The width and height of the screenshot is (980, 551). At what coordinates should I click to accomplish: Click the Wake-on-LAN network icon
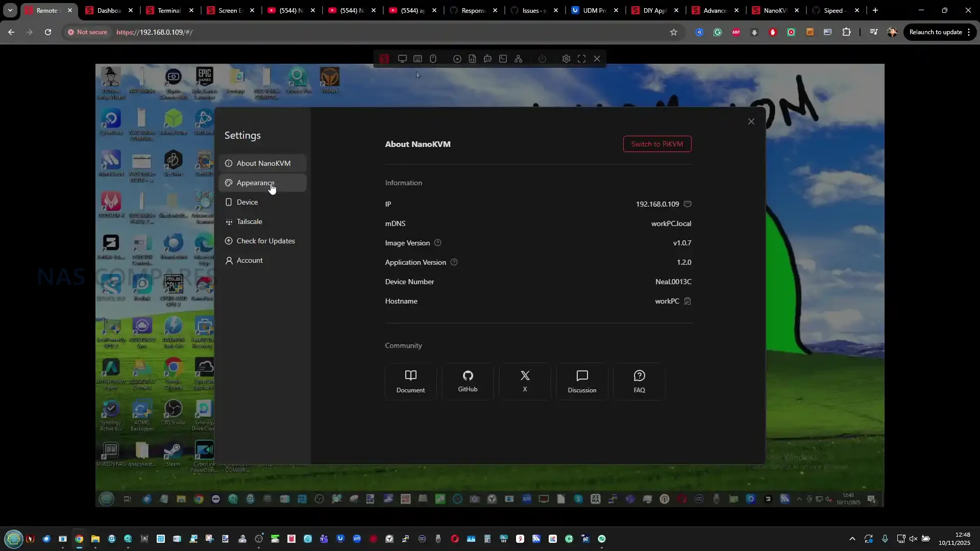[x=519, y=59]
